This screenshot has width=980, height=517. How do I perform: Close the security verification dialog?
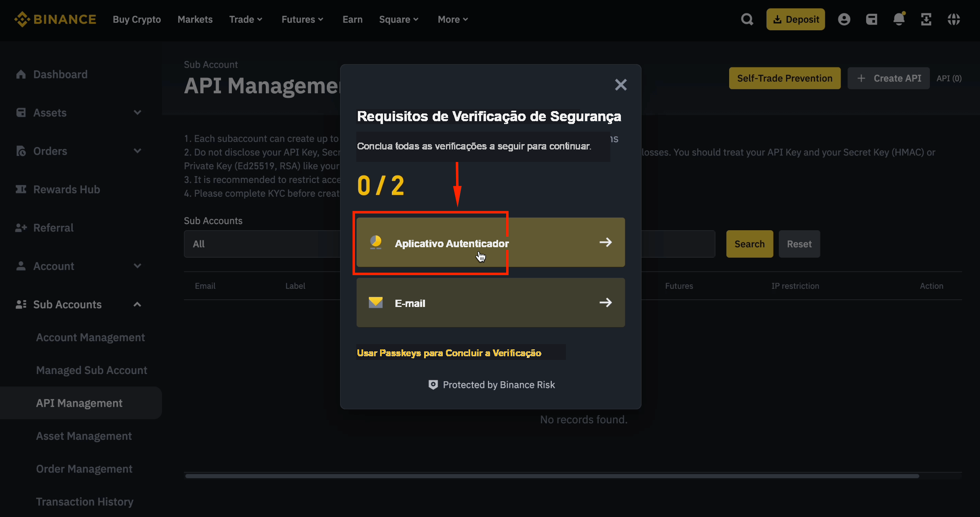tap(620, 85)
